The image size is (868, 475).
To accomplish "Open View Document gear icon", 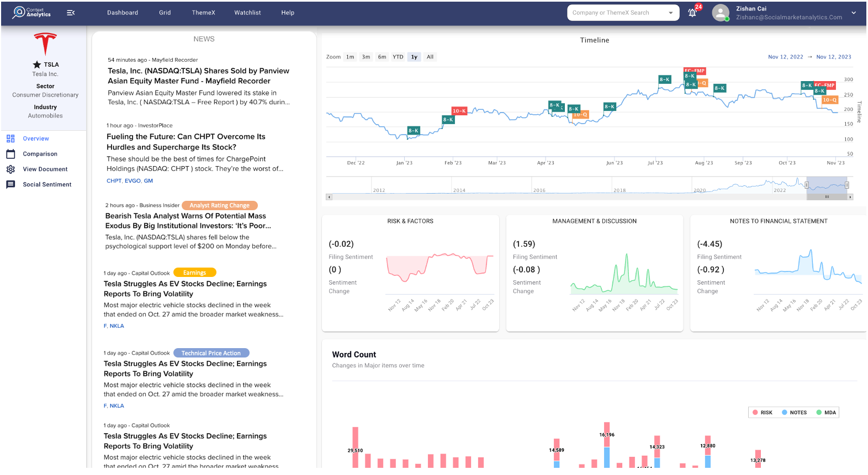I will click(10, 169).
